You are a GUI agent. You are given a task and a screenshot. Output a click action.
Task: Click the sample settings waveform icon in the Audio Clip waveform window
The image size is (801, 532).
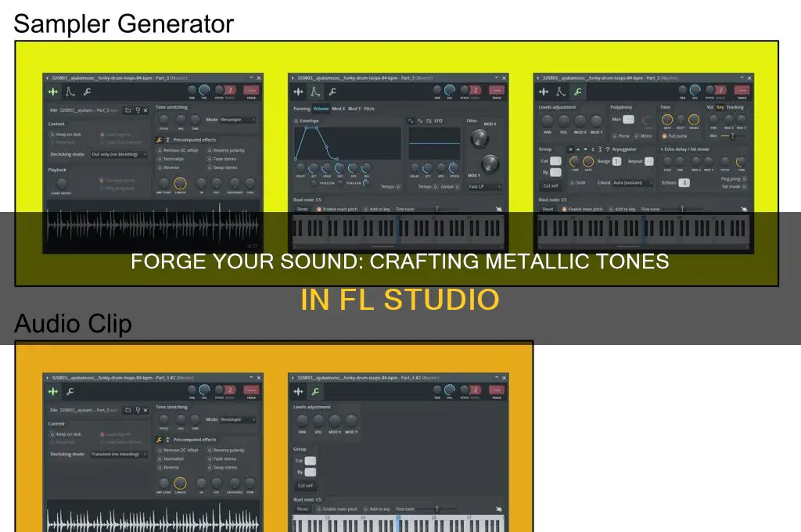(52, 391)
